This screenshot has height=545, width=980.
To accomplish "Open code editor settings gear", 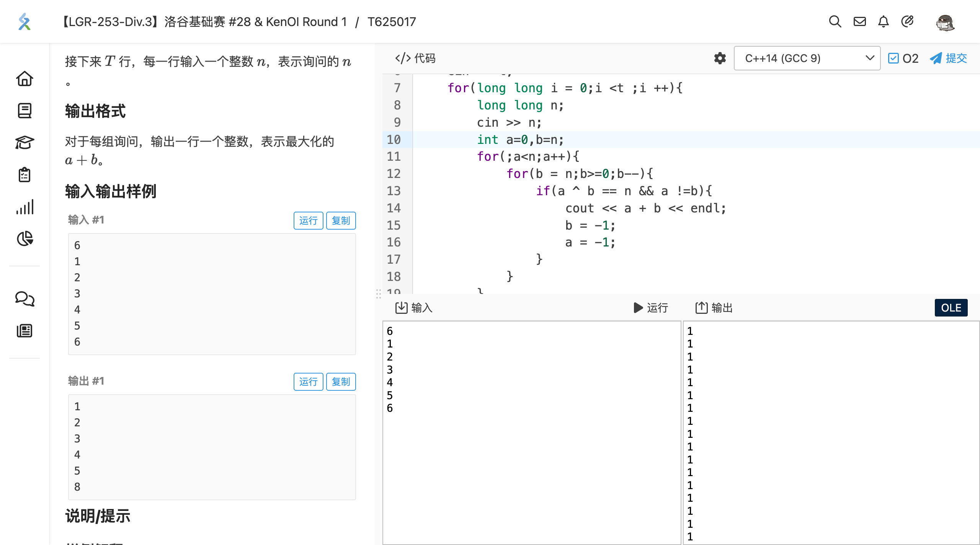I will click(720, 58).
